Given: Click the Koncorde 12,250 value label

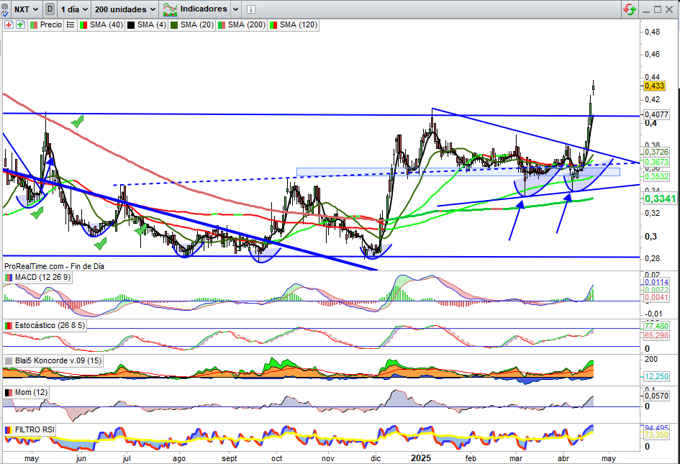Looking at the screenshot, I should pos(656,376).
